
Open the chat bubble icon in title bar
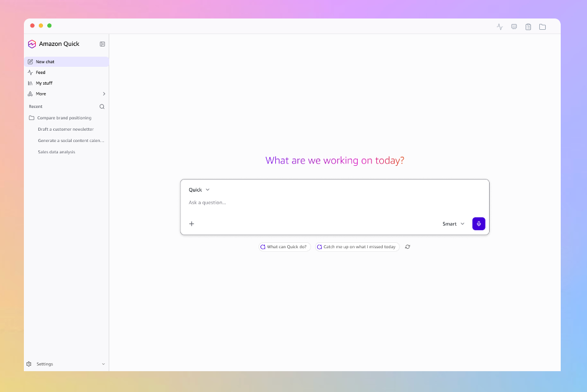click(x=514, y=27)
